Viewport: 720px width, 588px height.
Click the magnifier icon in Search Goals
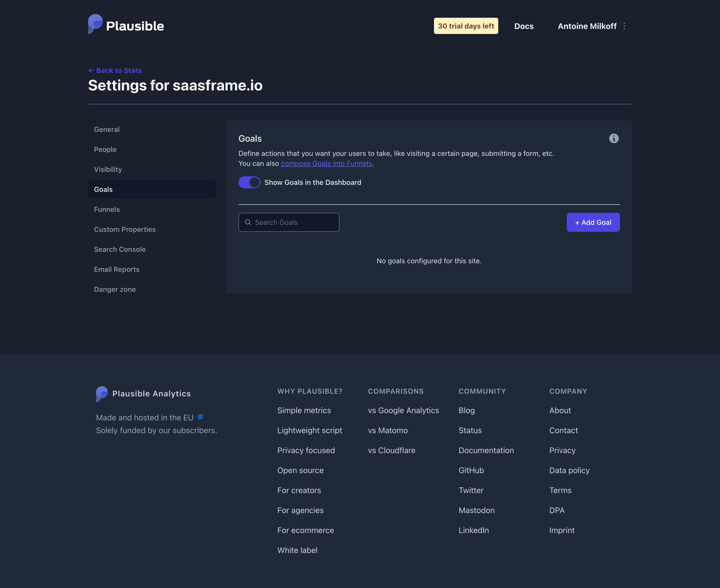point(248,222)
